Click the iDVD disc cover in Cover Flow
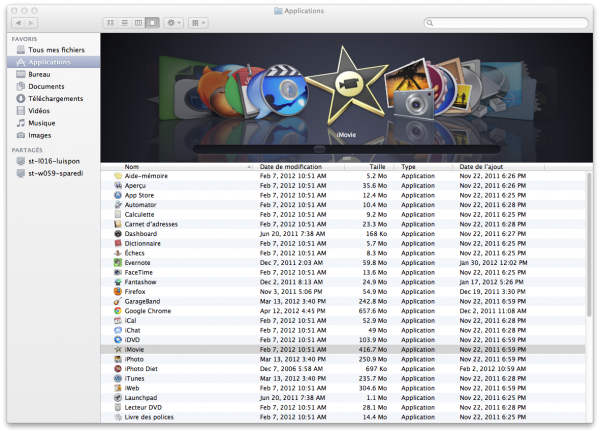The height and width of the screenshot is (433, 600). click(x=285, y=91)
